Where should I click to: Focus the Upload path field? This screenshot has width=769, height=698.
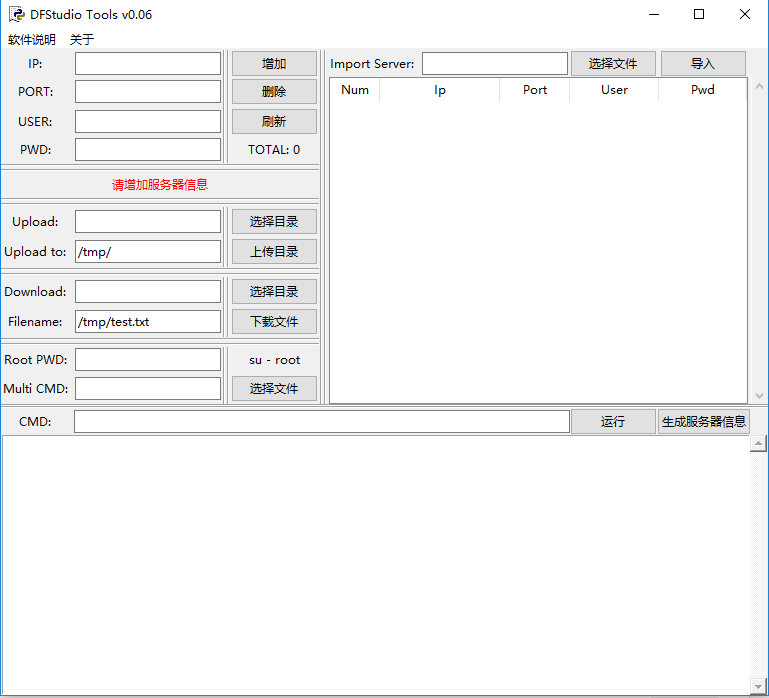coord(148,222)
